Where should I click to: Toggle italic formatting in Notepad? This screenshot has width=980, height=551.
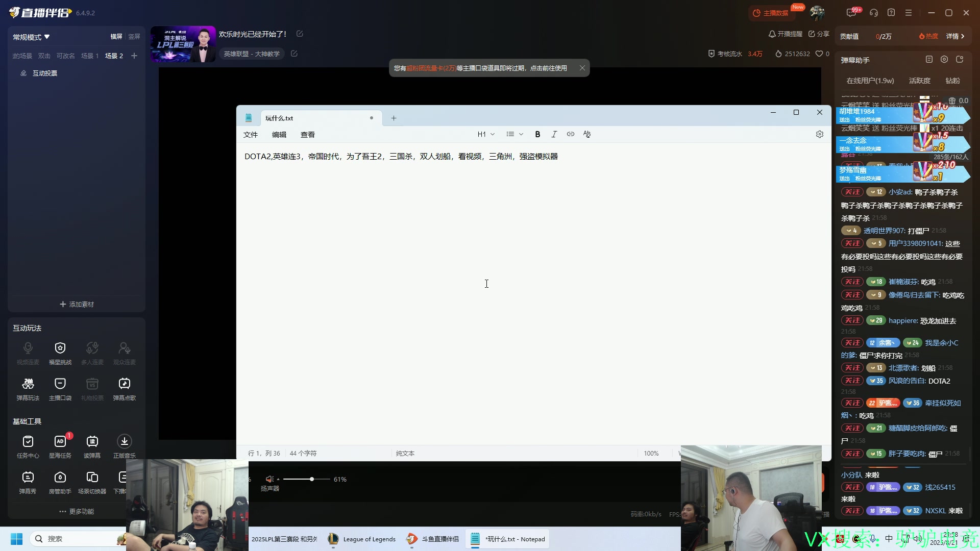(554, 134)
